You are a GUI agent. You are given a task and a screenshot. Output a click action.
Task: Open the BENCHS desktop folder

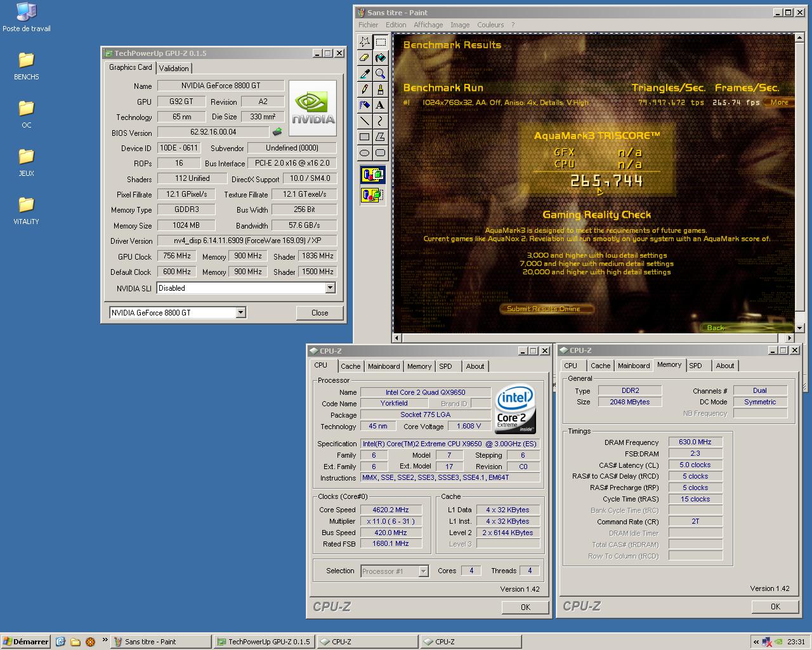coord(26,65)
